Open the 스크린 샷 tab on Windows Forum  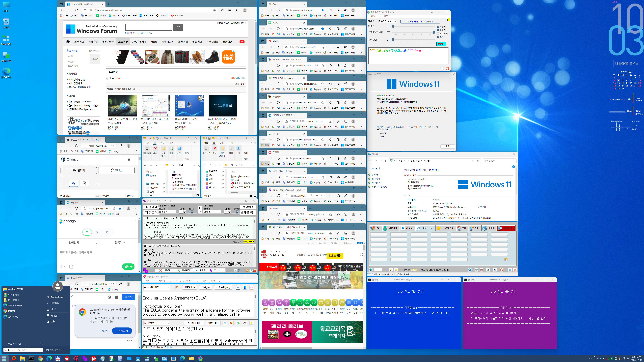[123, 42]
